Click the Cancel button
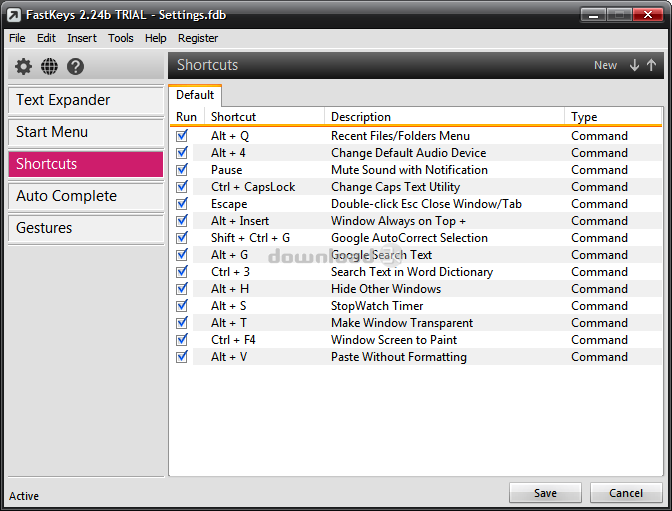 point(626,493)
